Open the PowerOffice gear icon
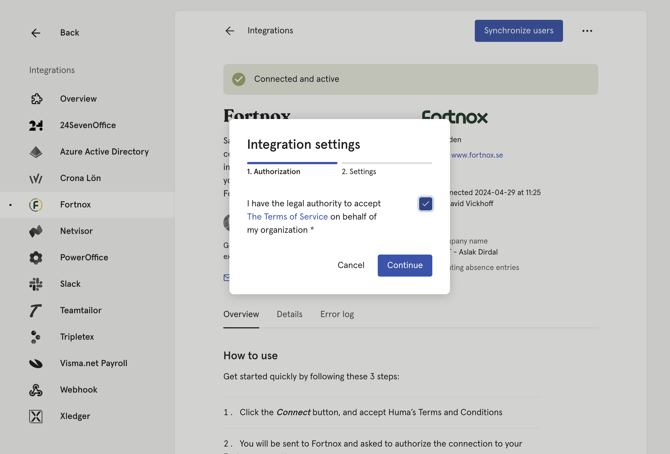Image resolution: width=670 pixels, height=454 pixels. (36, 258)
